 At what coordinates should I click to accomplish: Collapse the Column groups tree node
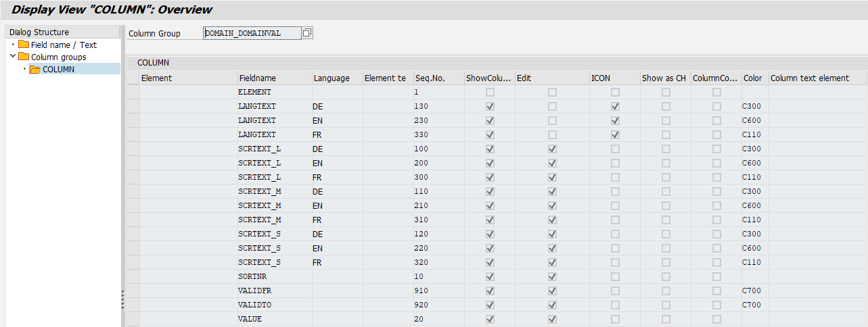pos(13,57)
